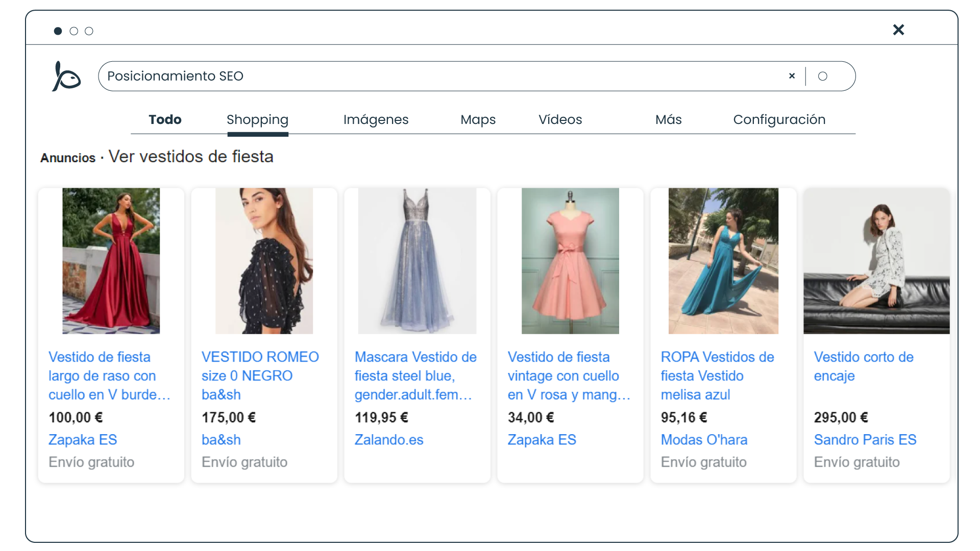
Task: Open the first red dress product thumbnail
Action: (x=111, y=261)
